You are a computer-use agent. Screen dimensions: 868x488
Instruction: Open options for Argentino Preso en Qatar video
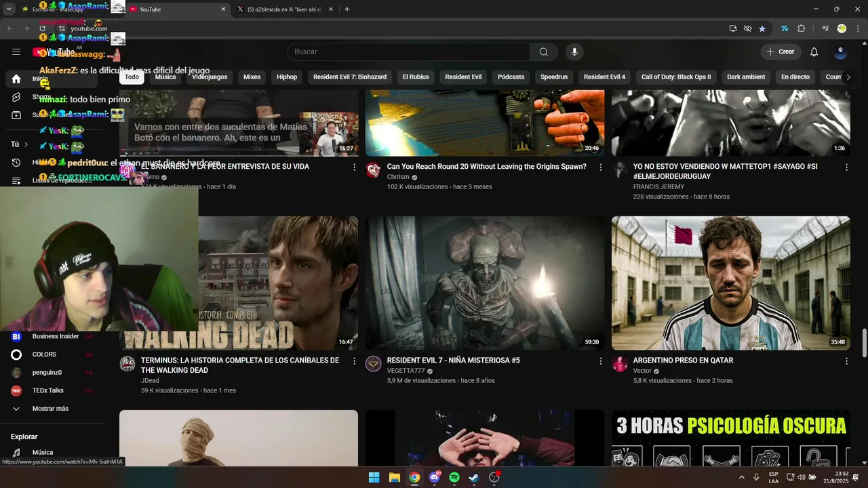coord(846,361)
